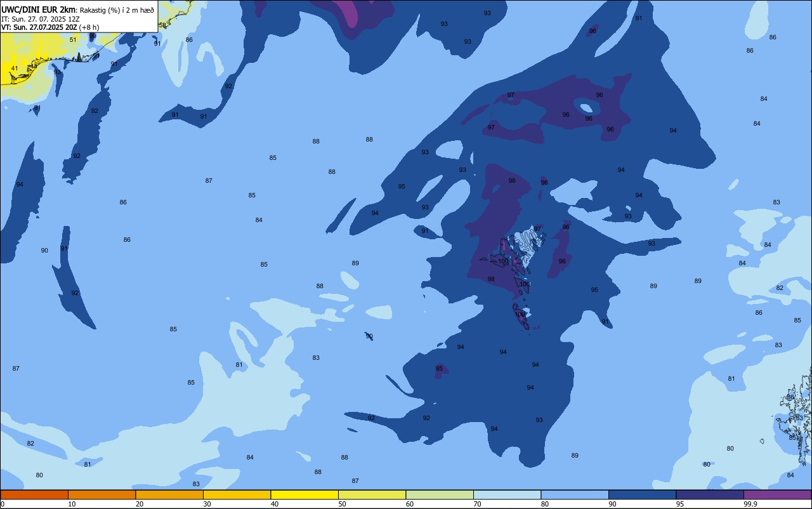Click the '(+8 h)' forecast offset text

[x=89, y=27]
